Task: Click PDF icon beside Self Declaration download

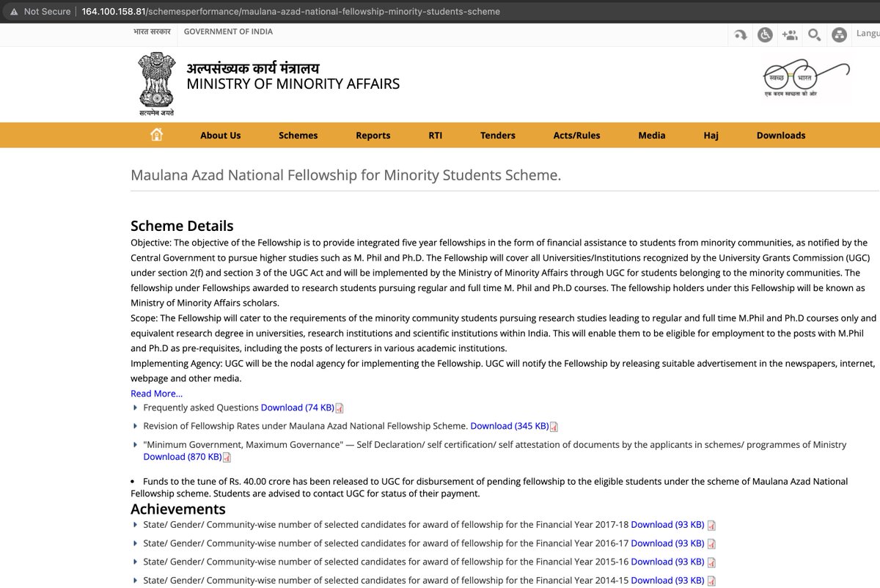Action: [227, 457]
